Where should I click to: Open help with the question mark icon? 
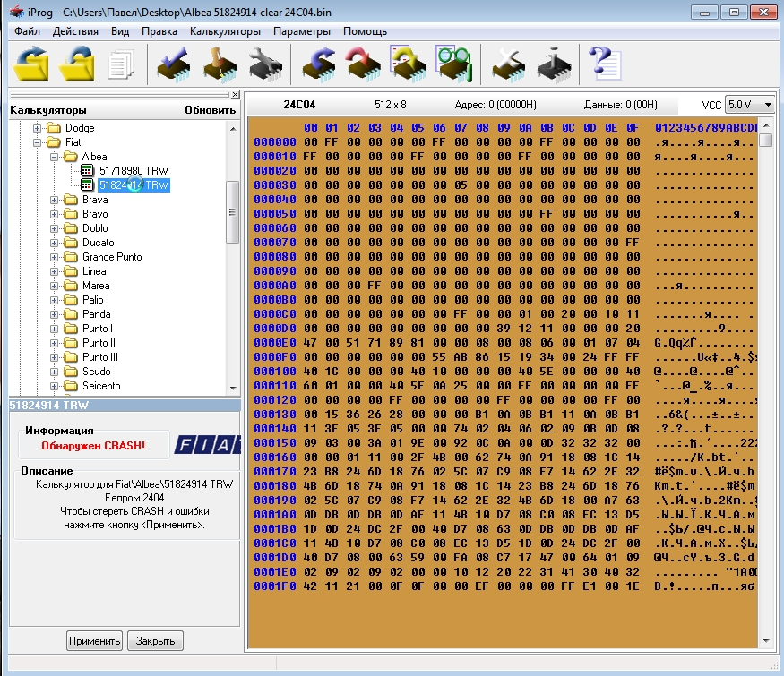605,64
